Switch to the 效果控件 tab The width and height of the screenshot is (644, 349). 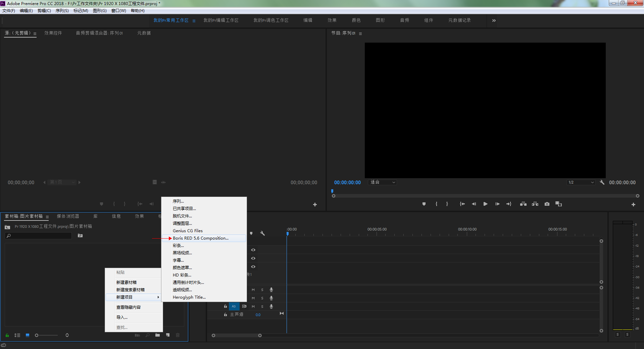click(53, 33)
